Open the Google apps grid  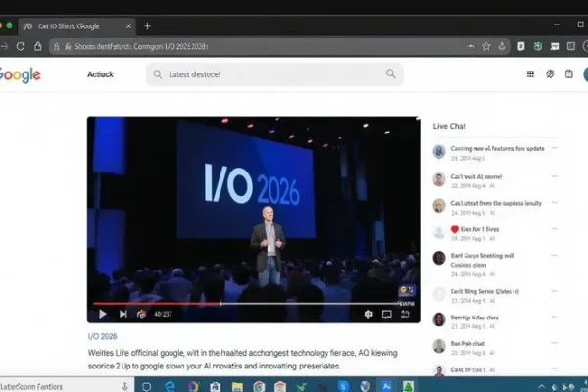530,73
